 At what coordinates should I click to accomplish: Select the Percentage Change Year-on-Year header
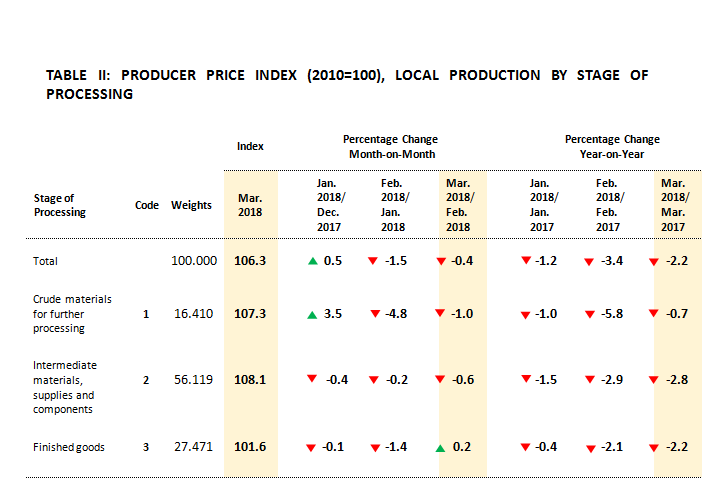[x=612, y=147]
